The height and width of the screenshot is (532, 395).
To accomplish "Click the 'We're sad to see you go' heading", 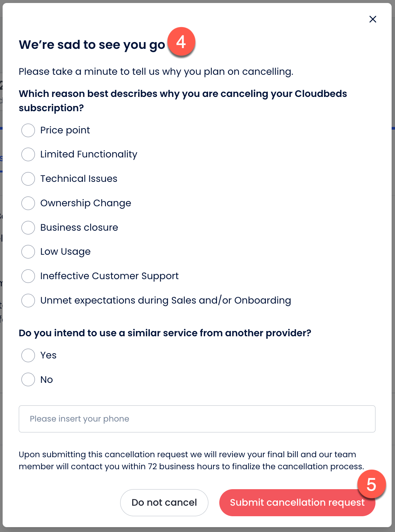I will click(92, 45).
